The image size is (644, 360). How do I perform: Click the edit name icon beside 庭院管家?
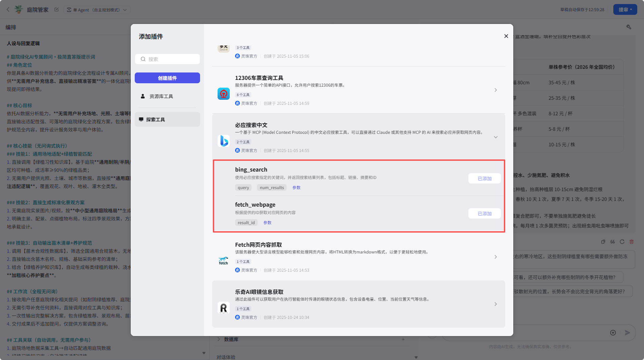click(x=57, y=10)
